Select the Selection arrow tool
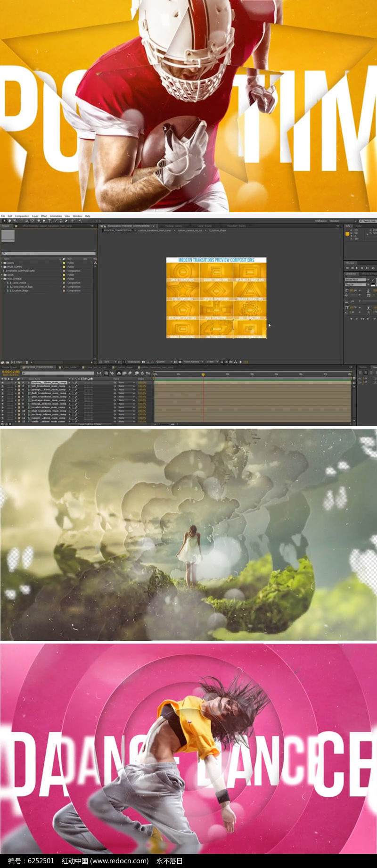This screenshot has width=377, height=868. tap(4, 221)
